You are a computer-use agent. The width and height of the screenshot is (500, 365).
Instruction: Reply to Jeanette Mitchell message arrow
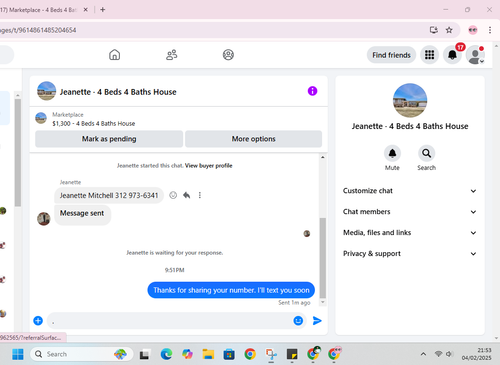(x=187, y=195)
